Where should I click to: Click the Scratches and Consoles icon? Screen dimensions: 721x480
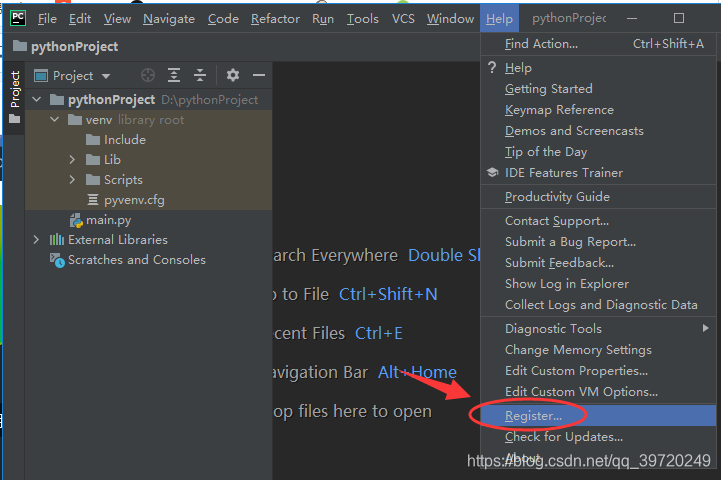click(x=57, y=260)
